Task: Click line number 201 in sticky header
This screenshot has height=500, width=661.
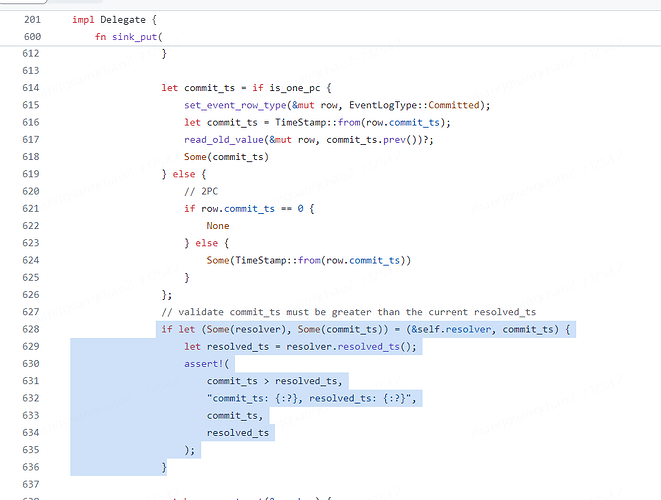Action: pos(32,20)
